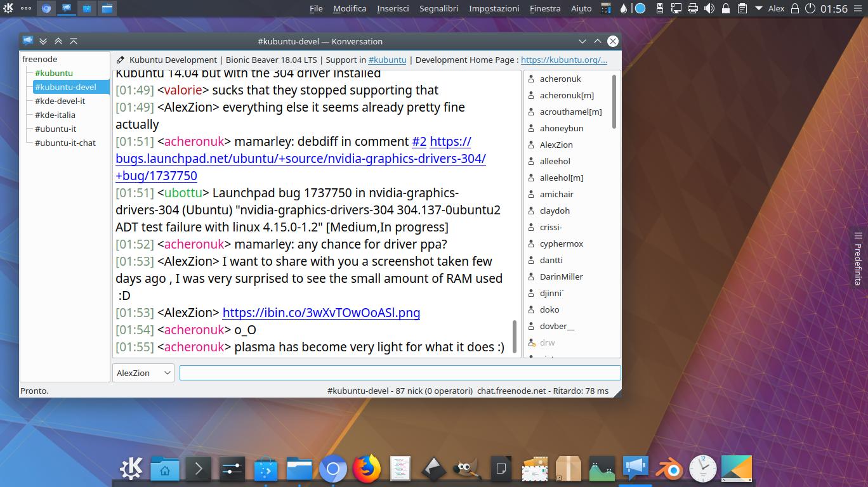Open the ibin.co screenshot link
The height and width of the screenshot is (487, 868).
pos(321,313)
